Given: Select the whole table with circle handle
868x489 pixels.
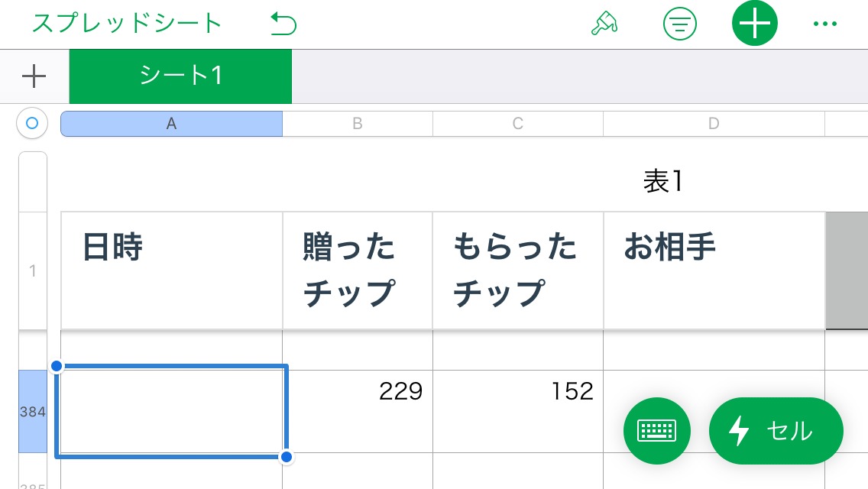Looking at the screenshot, I should click(32, 123).
